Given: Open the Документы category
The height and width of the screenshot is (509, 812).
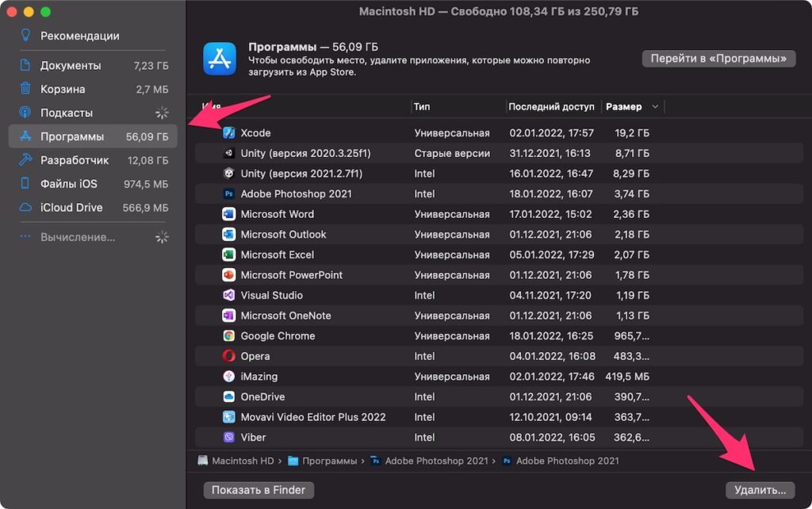Looking at the screenshot, I should [93, 65].
